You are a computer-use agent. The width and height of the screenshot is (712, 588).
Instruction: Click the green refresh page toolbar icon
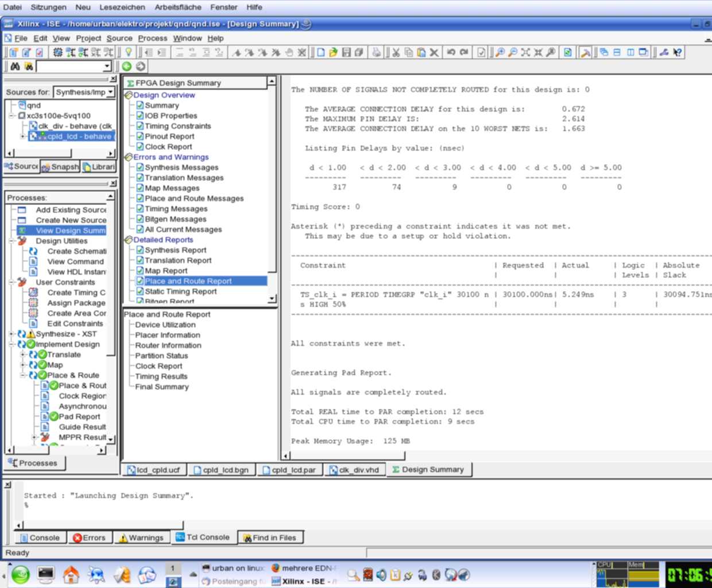coord(567,52)
